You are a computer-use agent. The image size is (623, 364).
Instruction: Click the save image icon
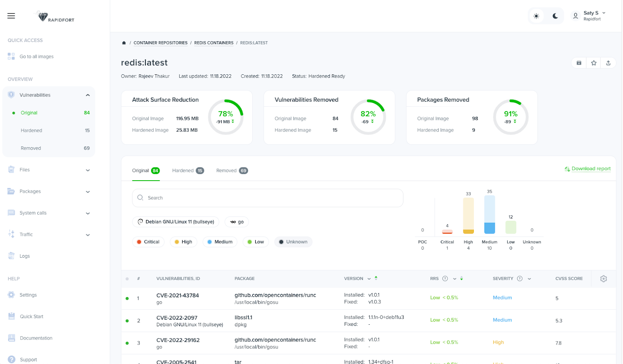579,63
